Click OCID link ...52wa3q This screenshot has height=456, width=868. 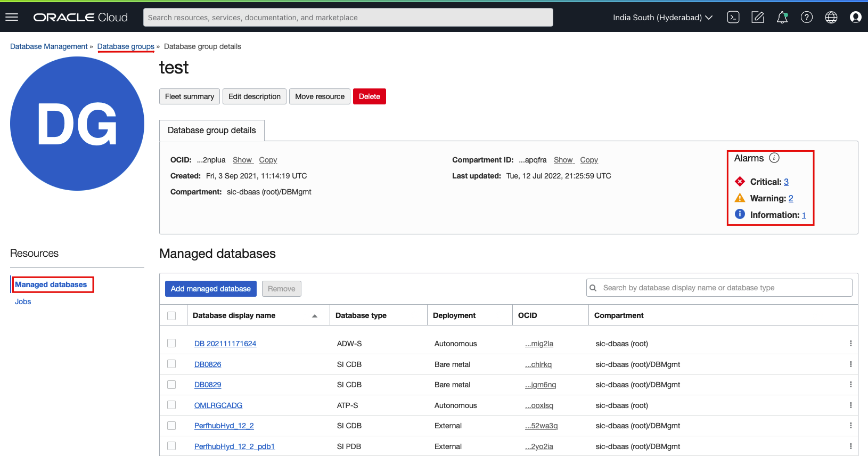point(541,426)
